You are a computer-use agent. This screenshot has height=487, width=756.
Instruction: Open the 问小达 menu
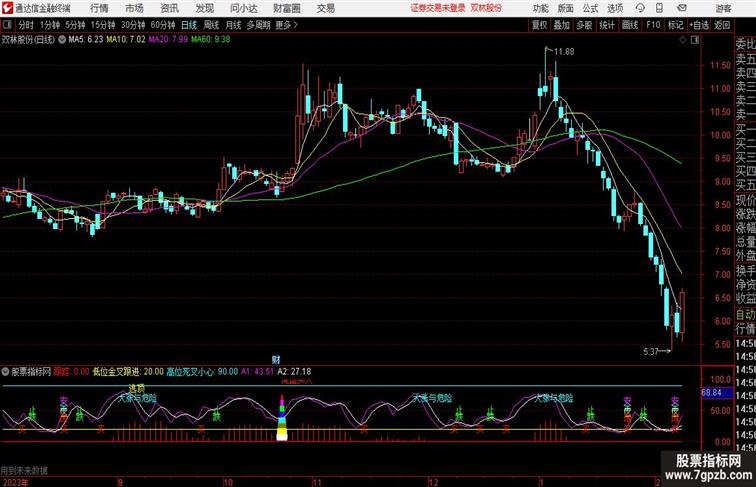tap(243, 8)
